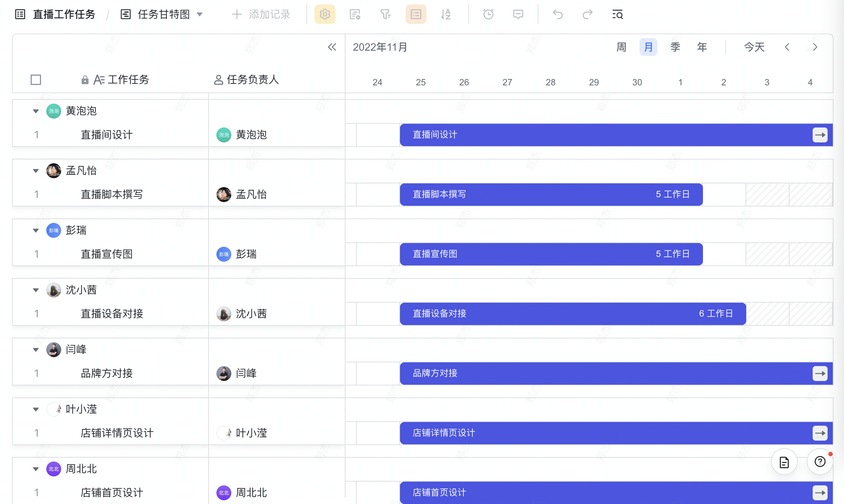Collapse the 沈小茜 group triangle
The width and height of the screenshot is (844, 504).
(36, 290)
